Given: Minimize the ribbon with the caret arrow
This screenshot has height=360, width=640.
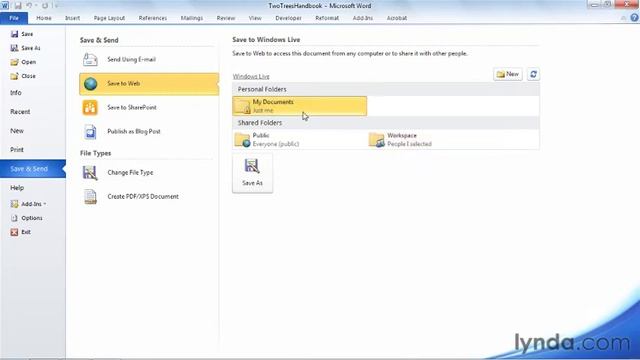Looking at the screenshot, I should (623, 18).
